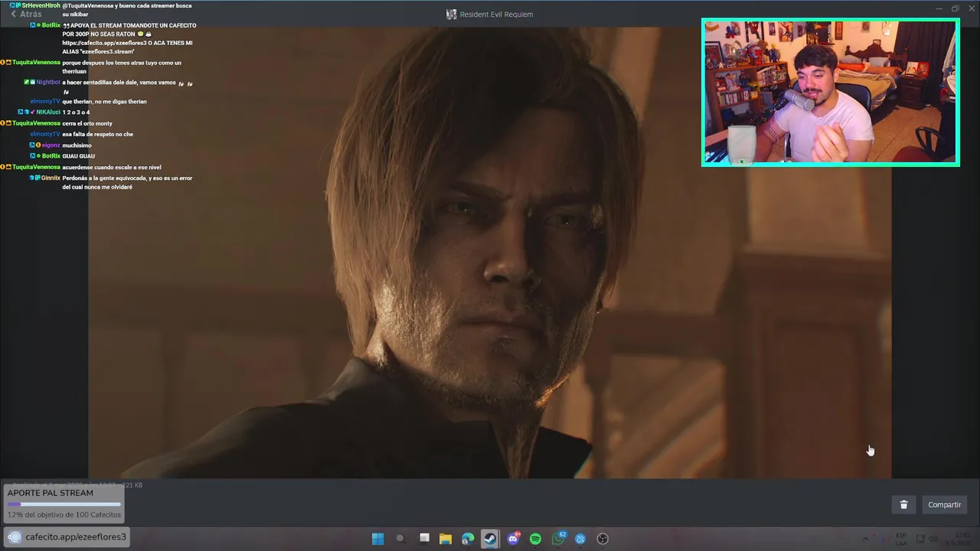Image resolution: width=980 pixels, height=551 pixels.
Task: Click TuquitaVenenosa beside 'cerra el orto monty'
Action: pyautogui.click(x=36, y=122)
